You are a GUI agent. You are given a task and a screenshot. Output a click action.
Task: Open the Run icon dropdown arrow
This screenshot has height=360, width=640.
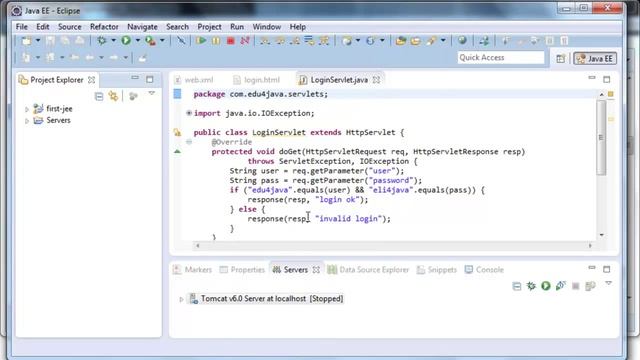coord(138,40)
